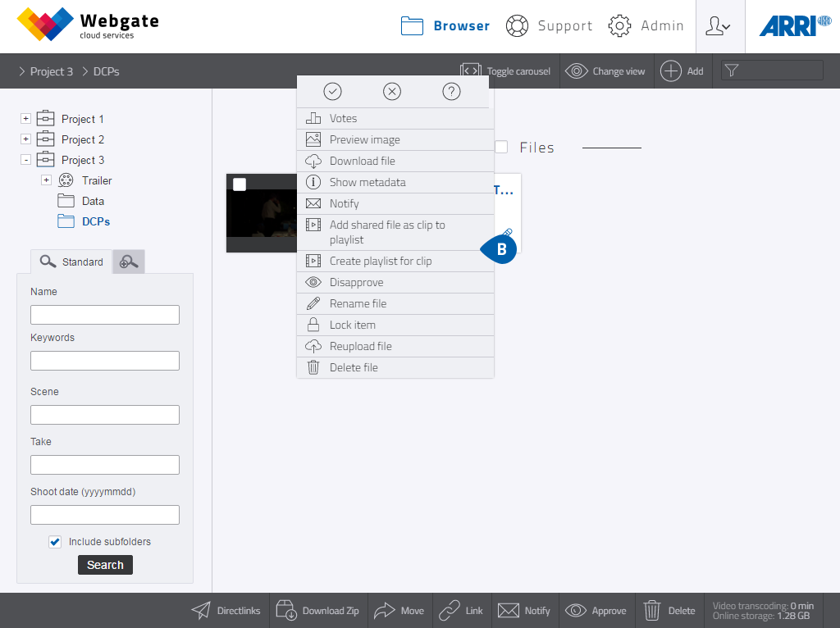Click Directlinks paper plane icon
The image size is (840, 628).
point(201,610)
